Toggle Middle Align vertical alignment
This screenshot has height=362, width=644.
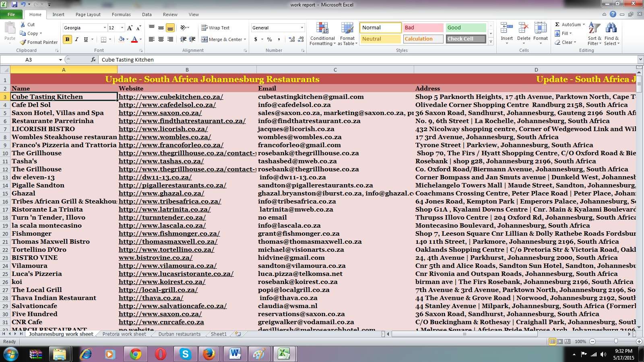click(161, 28)
